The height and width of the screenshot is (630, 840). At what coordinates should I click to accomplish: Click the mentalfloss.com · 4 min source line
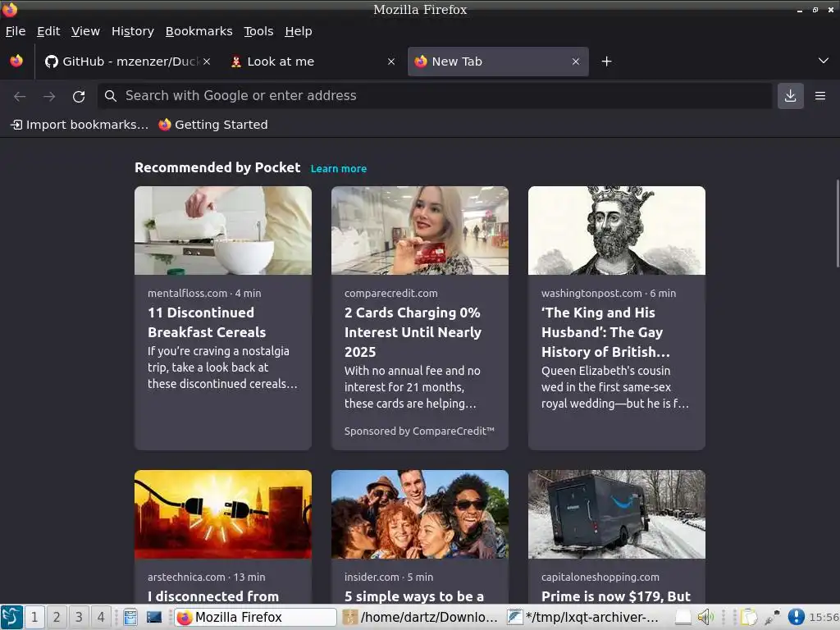click(x=204, y=294)
